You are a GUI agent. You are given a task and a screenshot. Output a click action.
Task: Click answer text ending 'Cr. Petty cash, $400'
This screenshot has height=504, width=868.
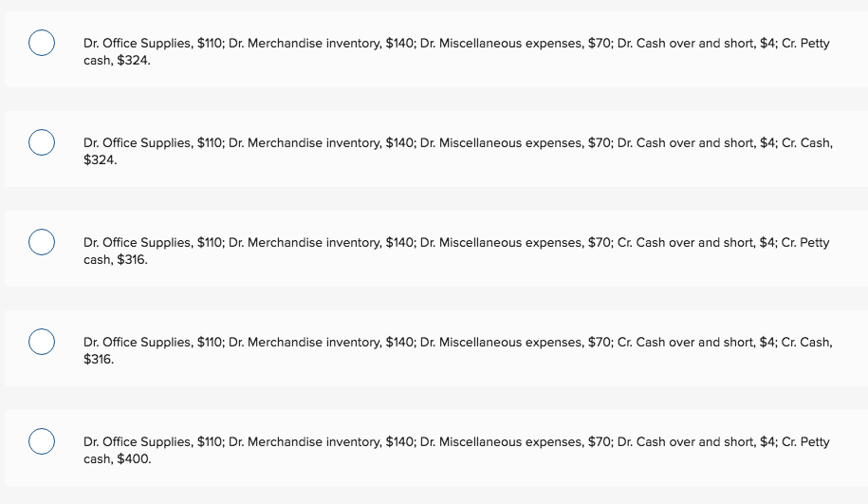point(455,450)
